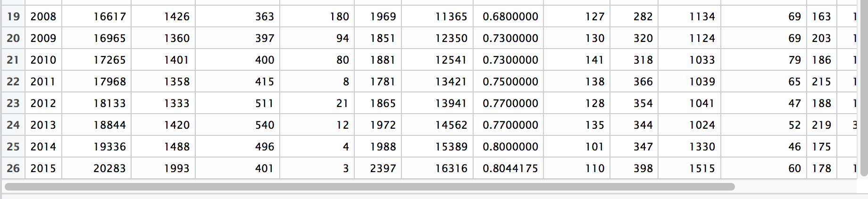Select the cell with value 219
The image size is (868, 199).
(x=821, y=125)
